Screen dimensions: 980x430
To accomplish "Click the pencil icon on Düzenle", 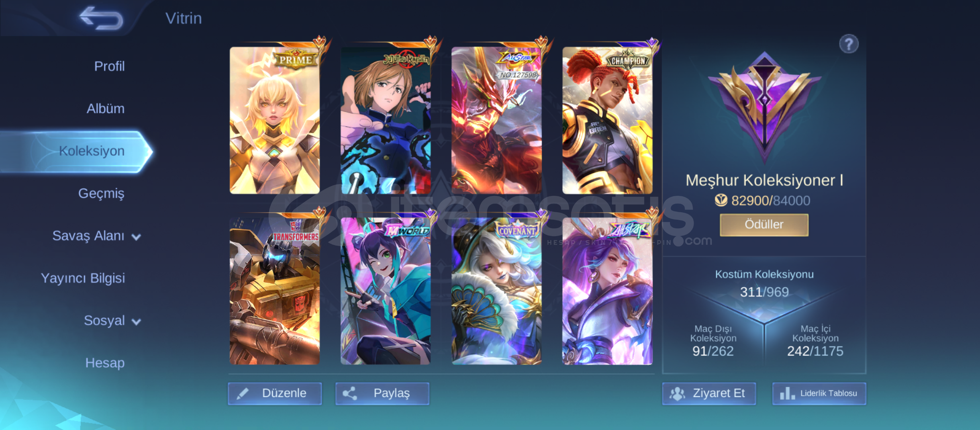I will 243,393.
